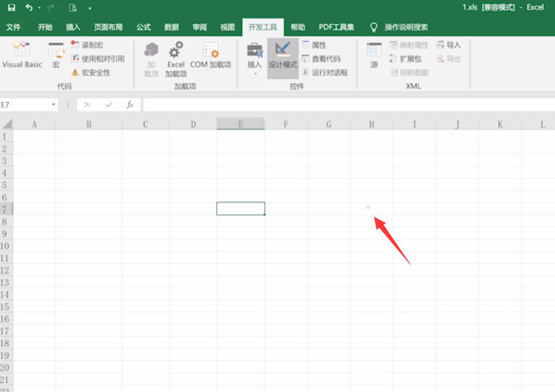Image resolution: width=555 pixels, height=392 pixels.
Task: Open the 帮助 tab
Action: click(x=298, y=27)
